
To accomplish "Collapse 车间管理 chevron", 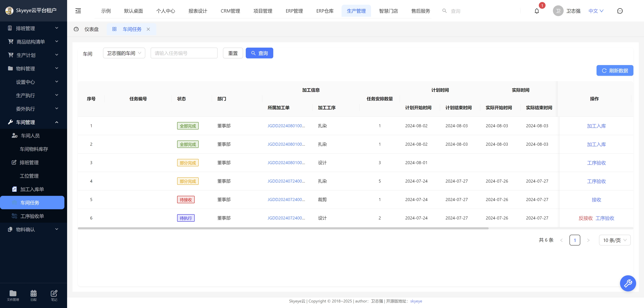I will [x=57, y=122].
